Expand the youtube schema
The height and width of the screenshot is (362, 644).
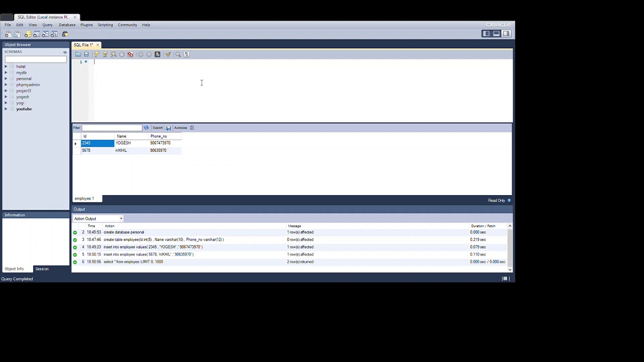tap(6, 109)
